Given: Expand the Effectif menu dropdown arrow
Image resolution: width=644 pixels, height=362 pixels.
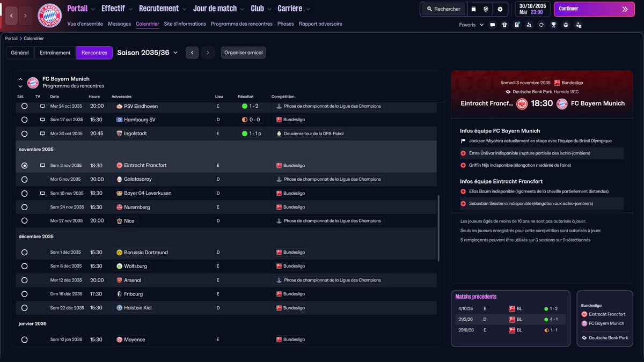Looking at the screenshot, I should click(x=131, y=9).
